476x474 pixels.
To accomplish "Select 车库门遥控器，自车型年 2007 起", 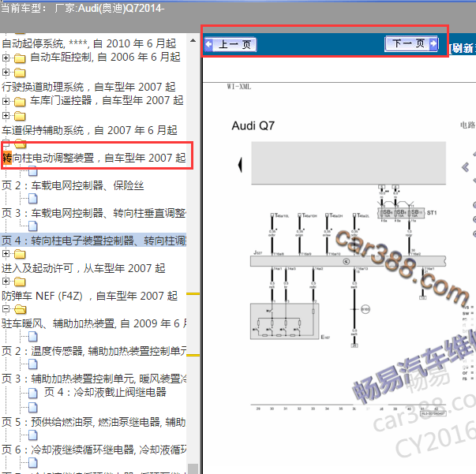I will click(x=107, y=100).
